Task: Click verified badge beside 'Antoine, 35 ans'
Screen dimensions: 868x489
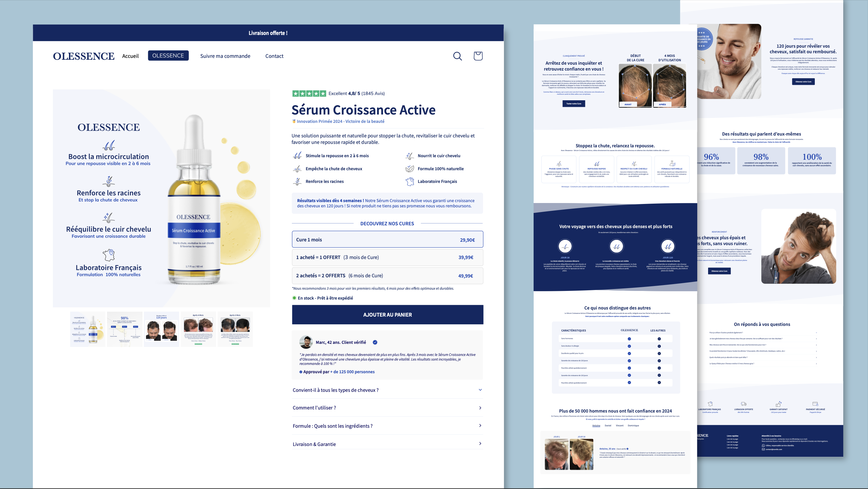Action: click(x=627, y=449)
